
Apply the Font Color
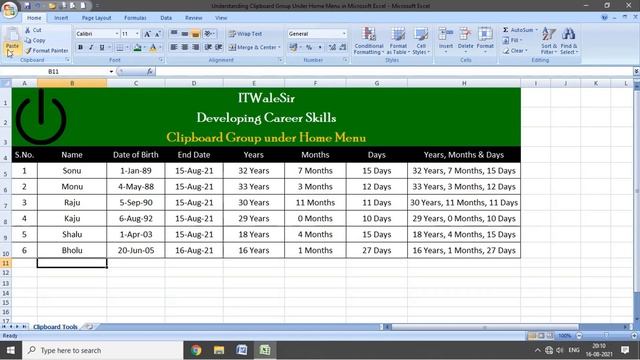tap(153, 48)
